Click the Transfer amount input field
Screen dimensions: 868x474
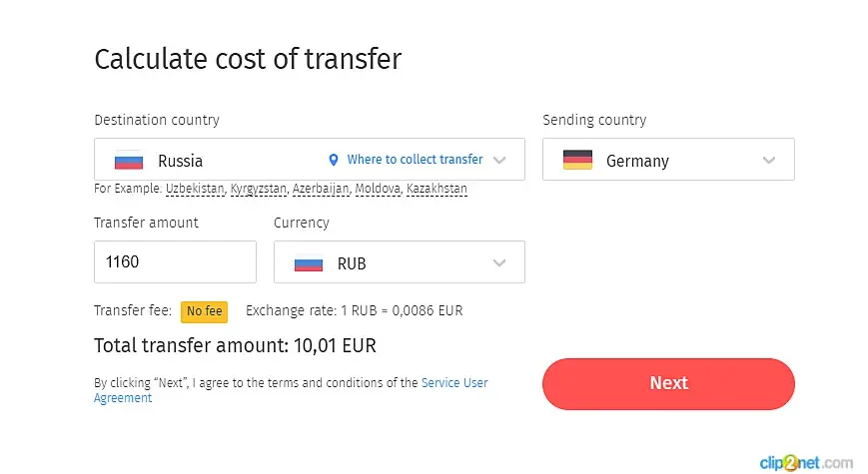click(x=175, y=262)
